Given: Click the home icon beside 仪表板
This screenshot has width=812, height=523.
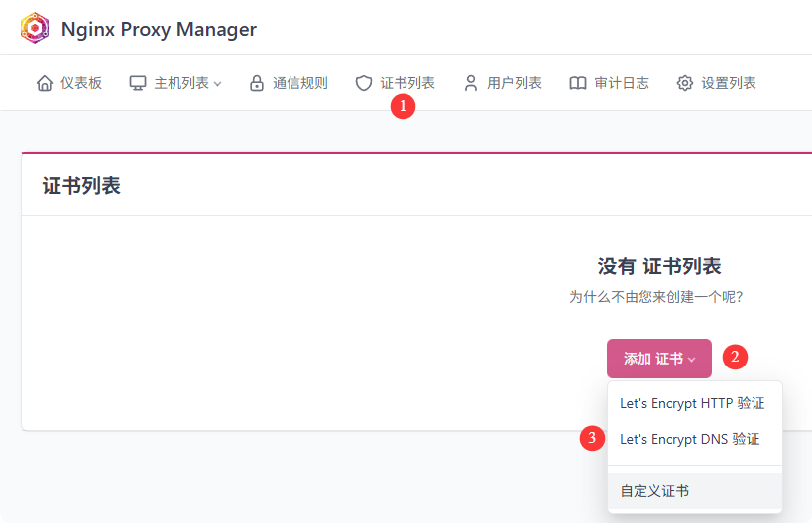Looking at the screenshot, I should (x=45, y=83).
